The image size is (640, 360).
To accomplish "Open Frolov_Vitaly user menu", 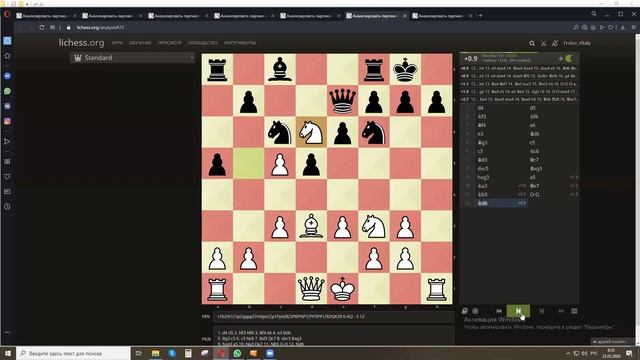I will [x=577, y=43].
